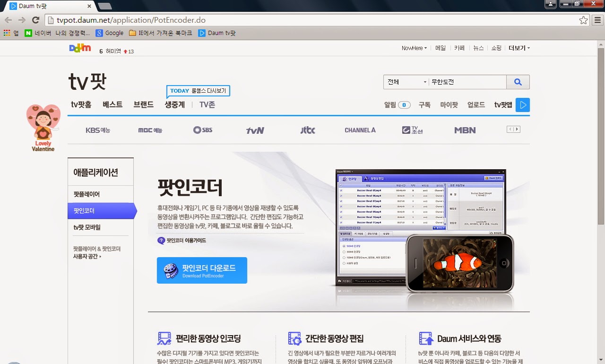Screen dimensions: 605x364
Task: Open the 팟인코더 이용가이드 link
Action: pyautogui.click(x=186, y=241)
